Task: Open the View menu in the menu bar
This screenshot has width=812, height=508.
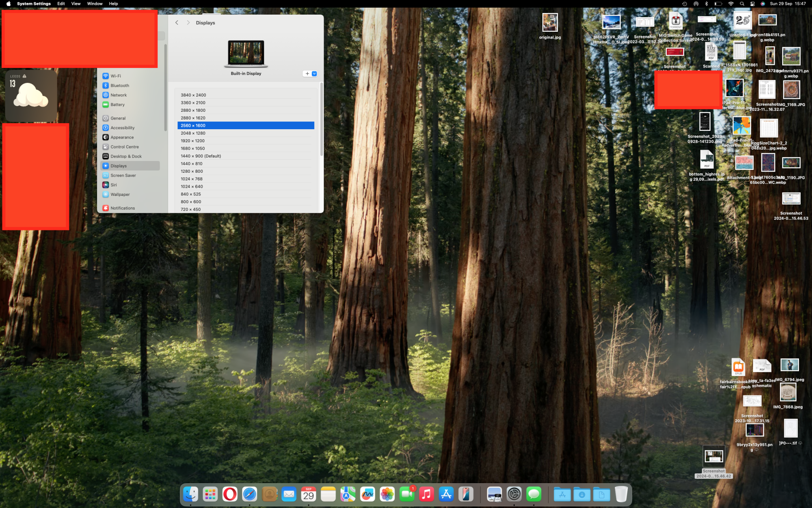Action: click(x=76, y=4)
